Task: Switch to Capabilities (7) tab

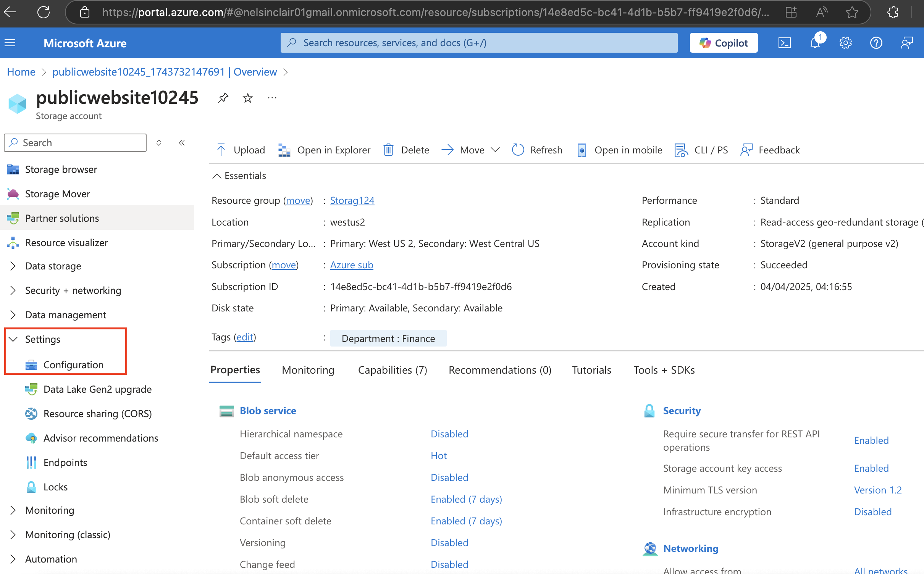Action: pos(393,370)
